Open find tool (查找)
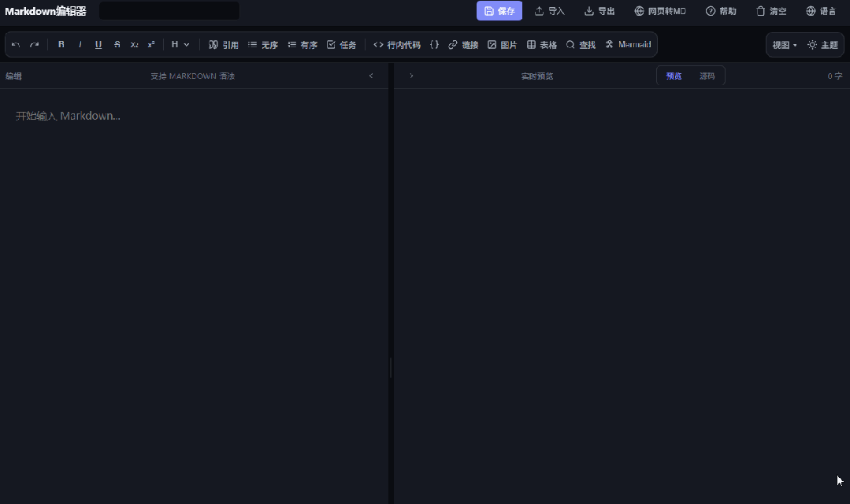This screenshot has width=850, height=504. 581,44
